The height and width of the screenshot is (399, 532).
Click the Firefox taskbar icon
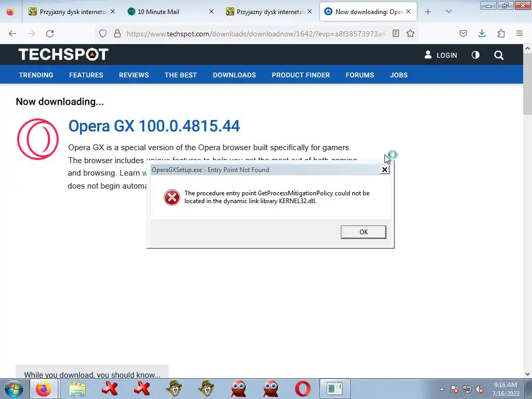point(44,389)
